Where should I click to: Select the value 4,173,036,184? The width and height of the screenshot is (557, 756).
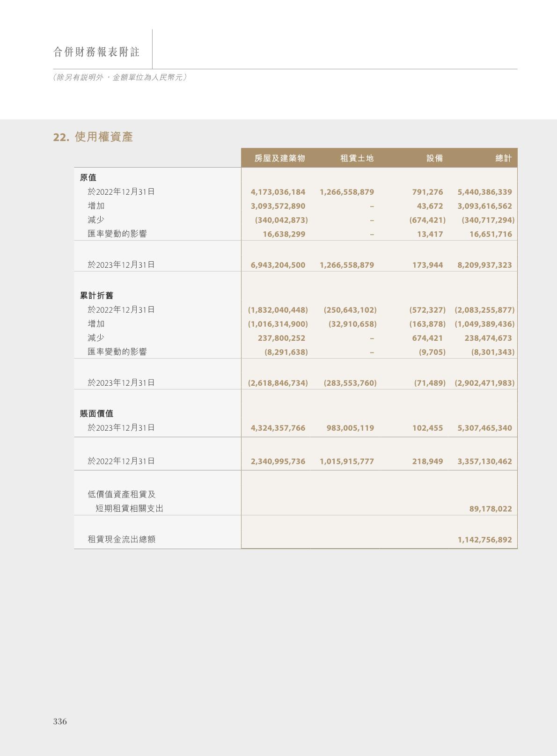pos(278,192)
